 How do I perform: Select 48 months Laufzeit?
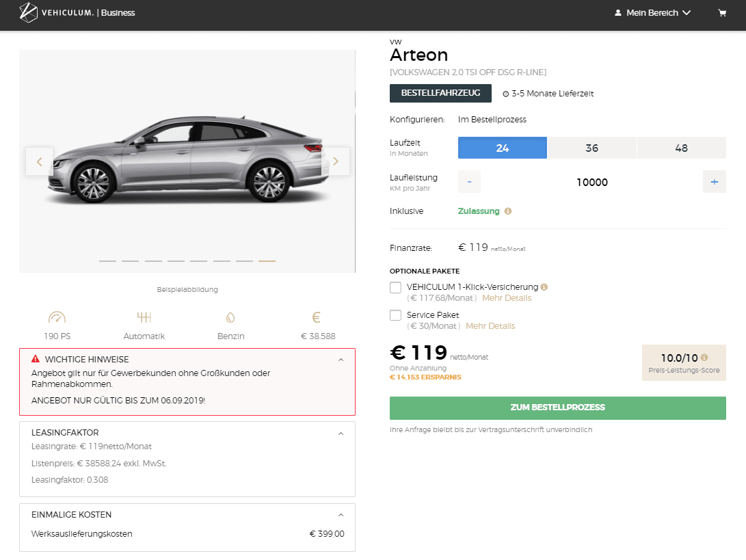pos(681,148)
